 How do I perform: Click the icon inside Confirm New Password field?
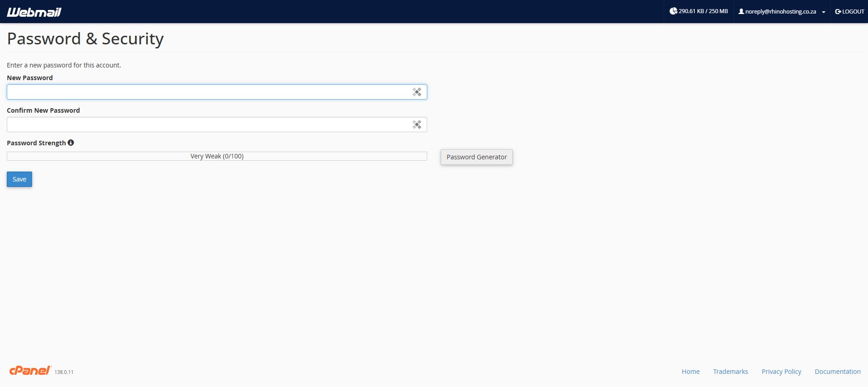pos(417,124)
